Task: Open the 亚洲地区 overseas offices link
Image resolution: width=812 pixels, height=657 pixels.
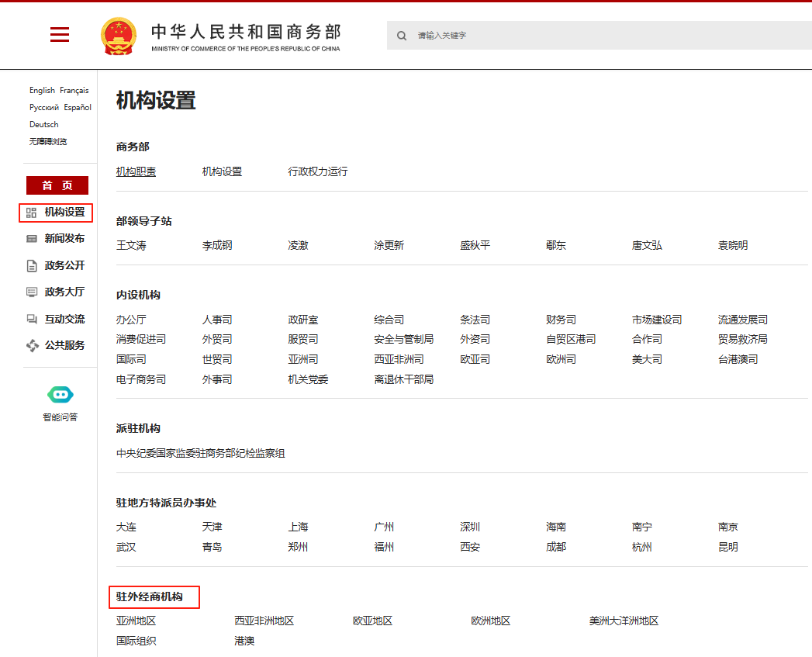Action: pos(136,621)
